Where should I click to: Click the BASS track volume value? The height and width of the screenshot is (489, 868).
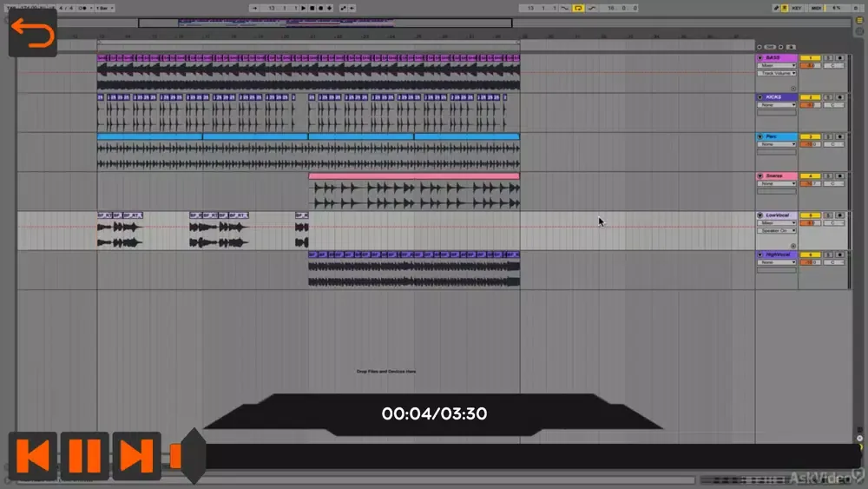[811, 65]
